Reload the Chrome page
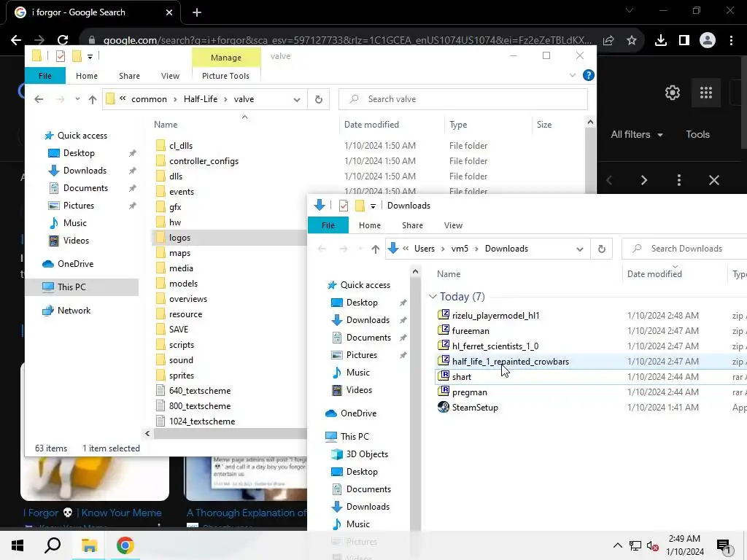The image size is (747, 560). pyautogui.click(x=63, y=40)
